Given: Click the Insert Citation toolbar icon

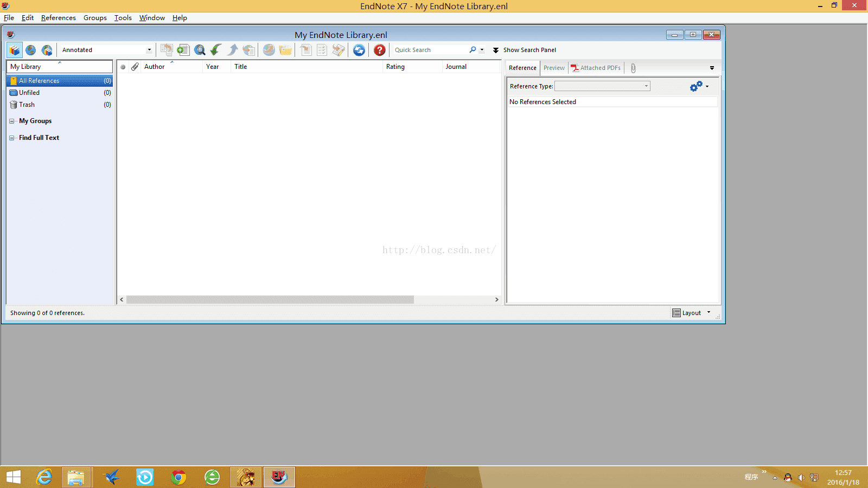Looking at the screenshot, I should point(306,50).
